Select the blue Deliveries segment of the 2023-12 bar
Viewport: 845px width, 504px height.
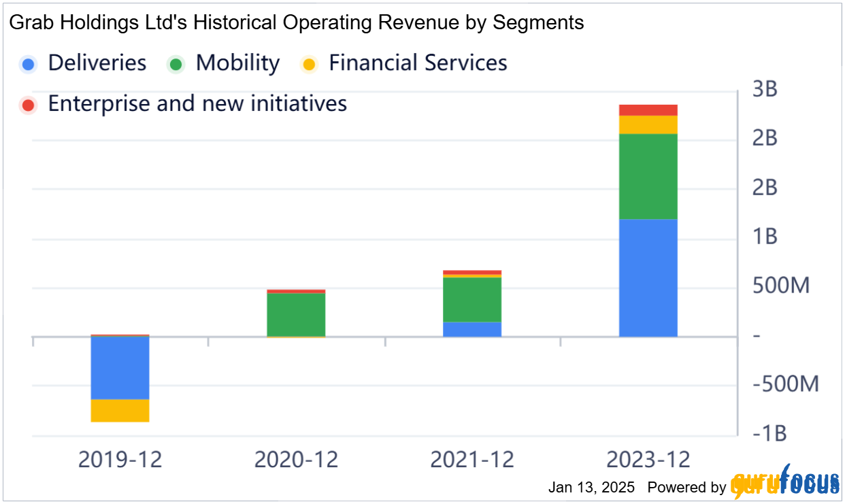pos(648,278)
